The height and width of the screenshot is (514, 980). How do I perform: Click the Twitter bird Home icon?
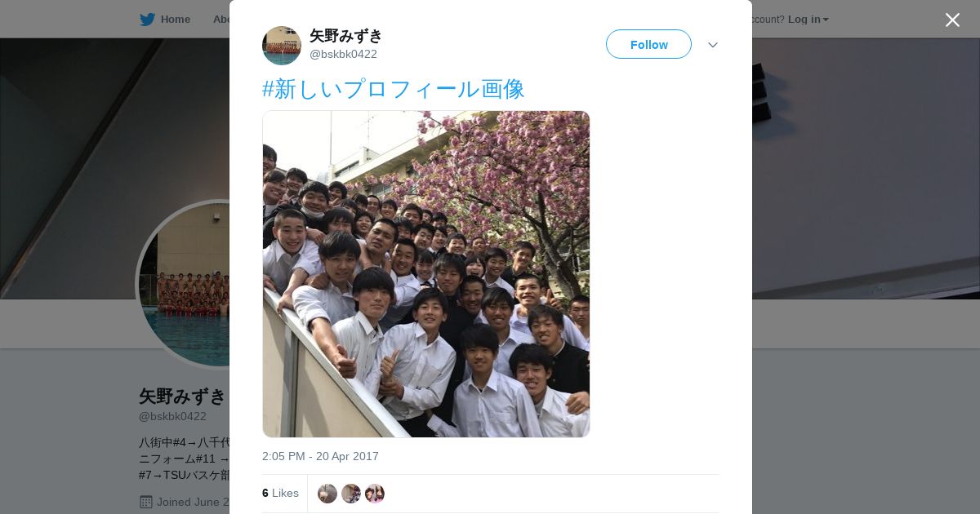click(x=147, y=19)
